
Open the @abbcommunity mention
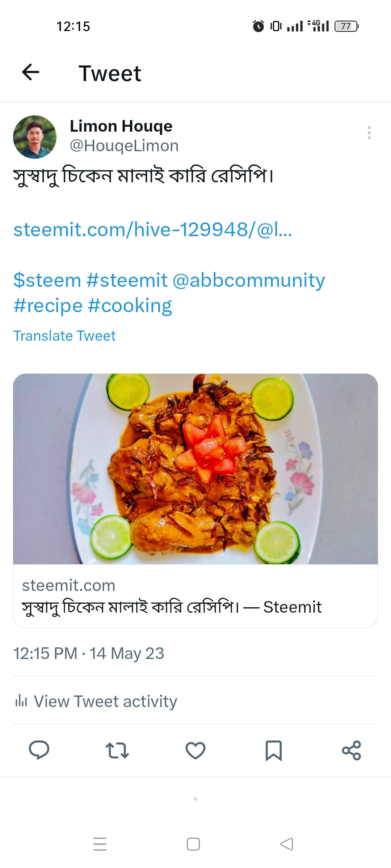pos(249,280)
